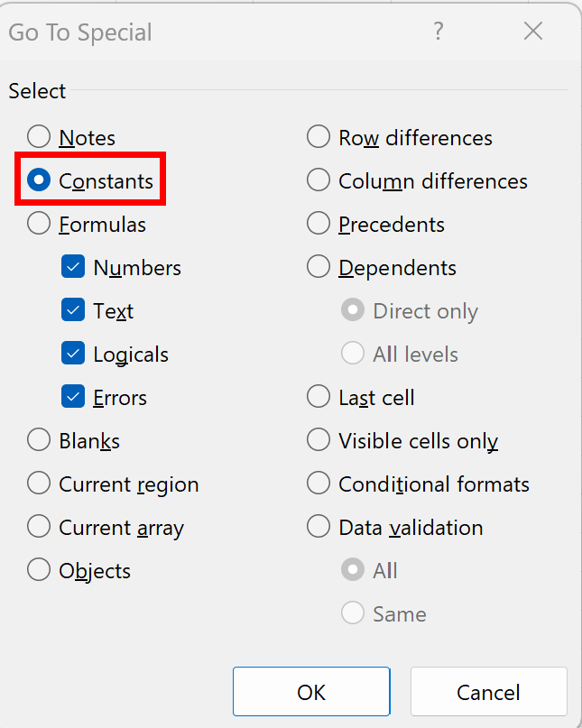Select the Objects option
This screenshot has height=728, width=582.
point(39,570)
